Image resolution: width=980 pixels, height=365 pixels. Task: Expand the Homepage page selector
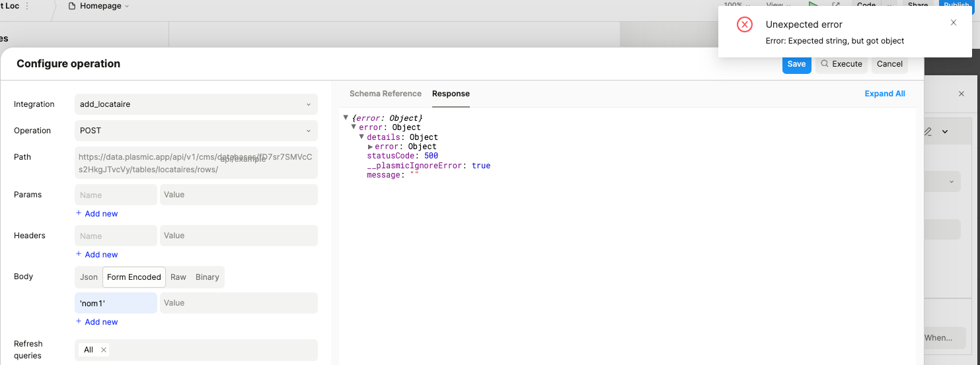pyautogui.click(x=99, y=6)
